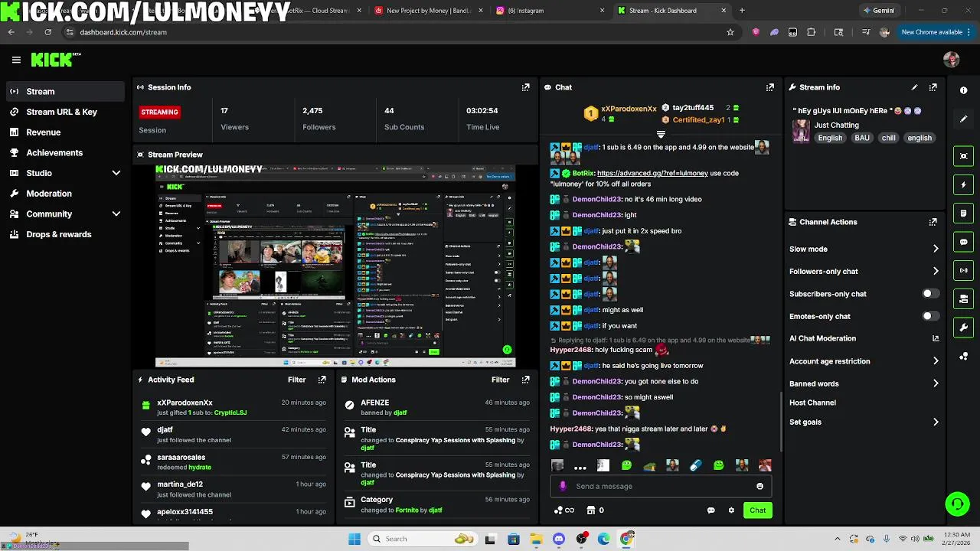Open chat settings gear icon
The image size is (980, 551).
[x=731, y=510]
